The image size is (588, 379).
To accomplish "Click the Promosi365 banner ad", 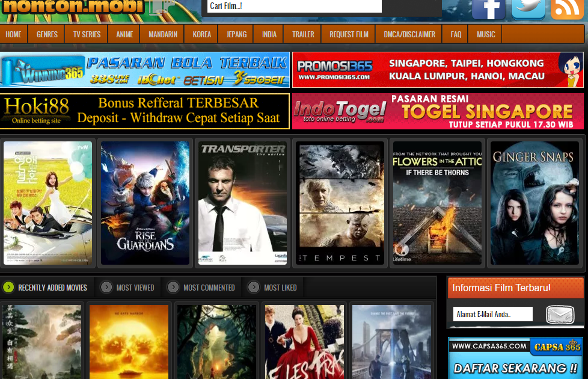I will 438,70.
